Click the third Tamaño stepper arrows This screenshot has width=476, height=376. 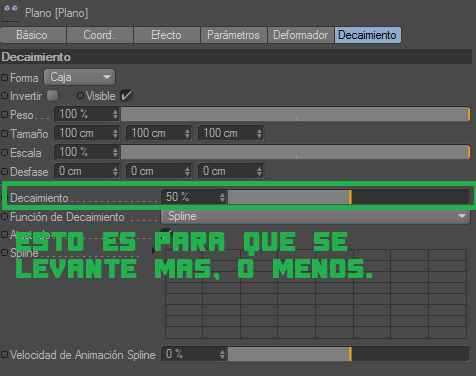(259, 133)
